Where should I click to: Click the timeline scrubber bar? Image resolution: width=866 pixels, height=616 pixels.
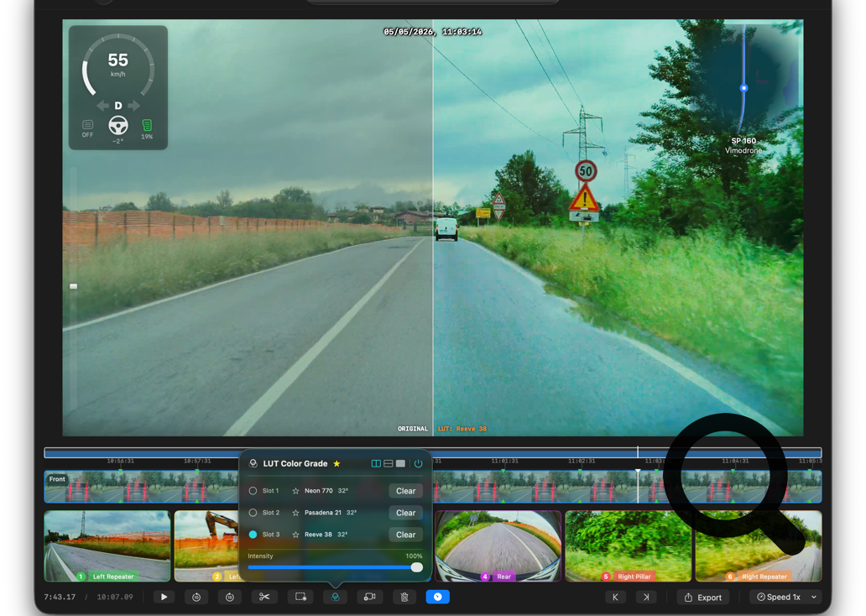[x=433, y=452]
